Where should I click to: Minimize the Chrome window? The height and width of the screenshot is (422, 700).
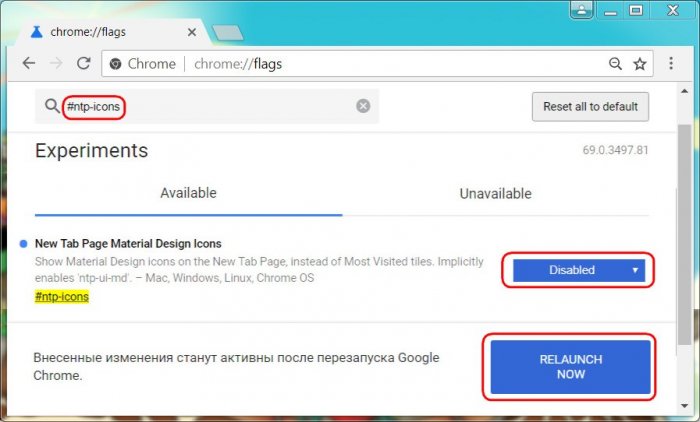pyautogui.click(x=610, y=11)
